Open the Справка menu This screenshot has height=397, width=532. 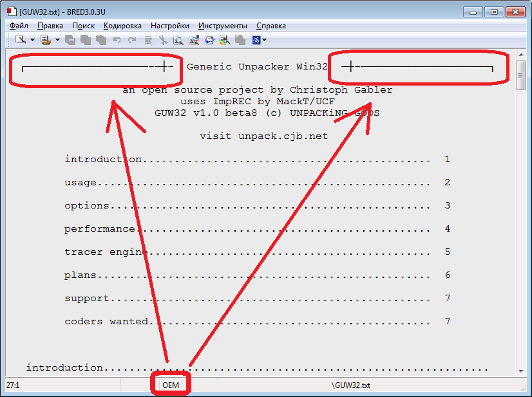(271, 26)
